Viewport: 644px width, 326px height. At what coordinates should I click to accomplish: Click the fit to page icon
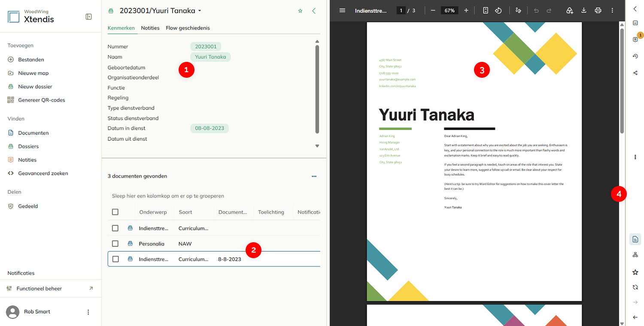tap(486, 10)
